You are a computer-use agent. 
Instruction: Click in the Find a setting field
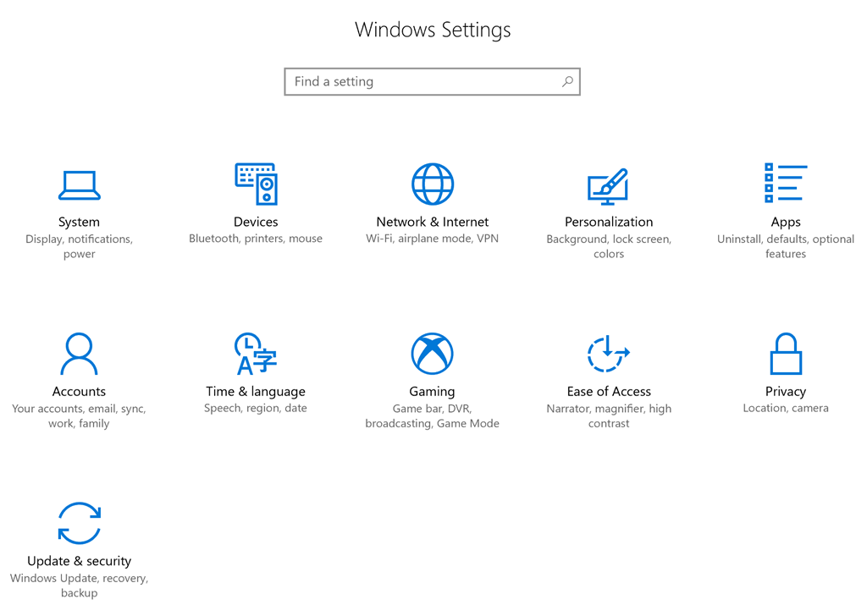[433, 82]
